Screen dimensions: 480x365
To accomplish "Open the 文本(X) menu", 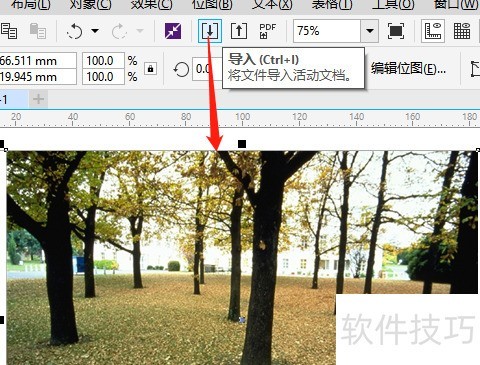I will (x=272, y=5).
